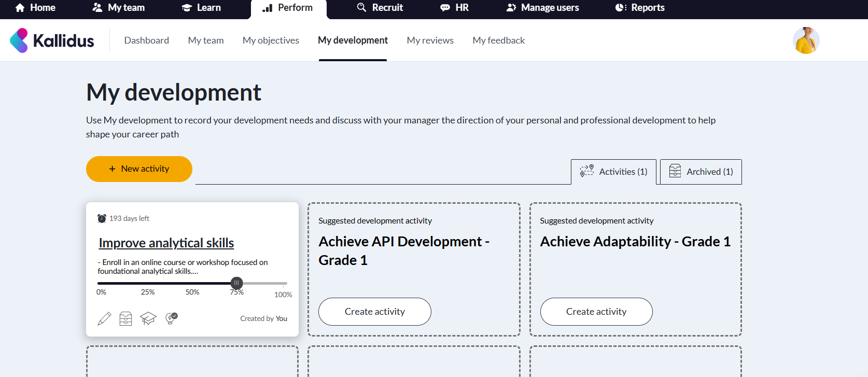This screenshot has width=868, height=377.
Task: Click the Kallidus logo
Action: 52,40
